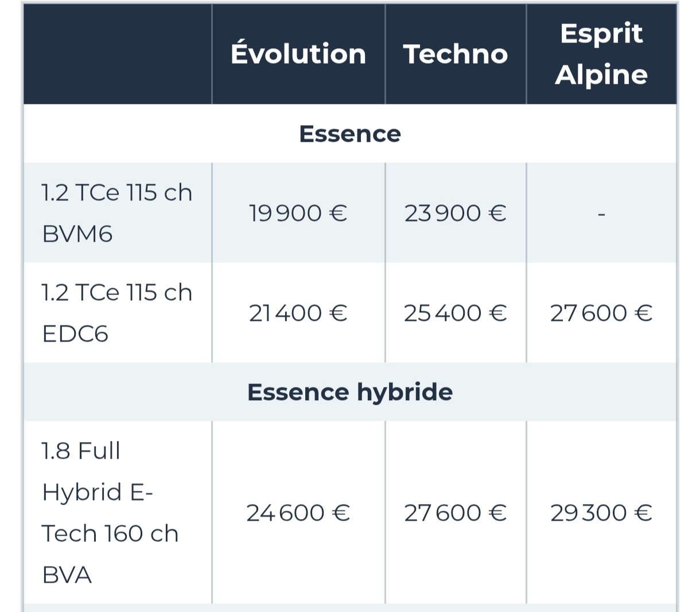Select the 1.2 TCe 115 ch EDC6 row label
The height and width of the screenshot is (612, 700).
(117, 313)
